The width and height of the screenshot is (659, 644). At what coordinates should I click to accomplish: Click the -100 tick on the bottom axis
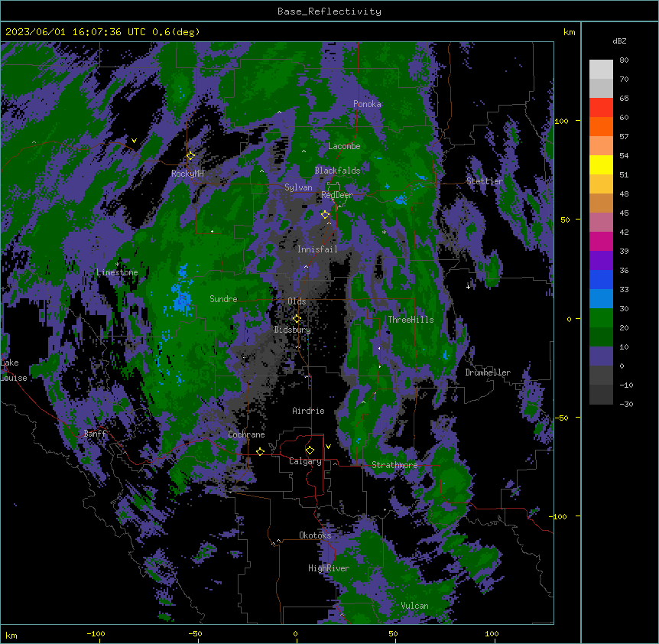pyautogui.click(x=96, y=633)
